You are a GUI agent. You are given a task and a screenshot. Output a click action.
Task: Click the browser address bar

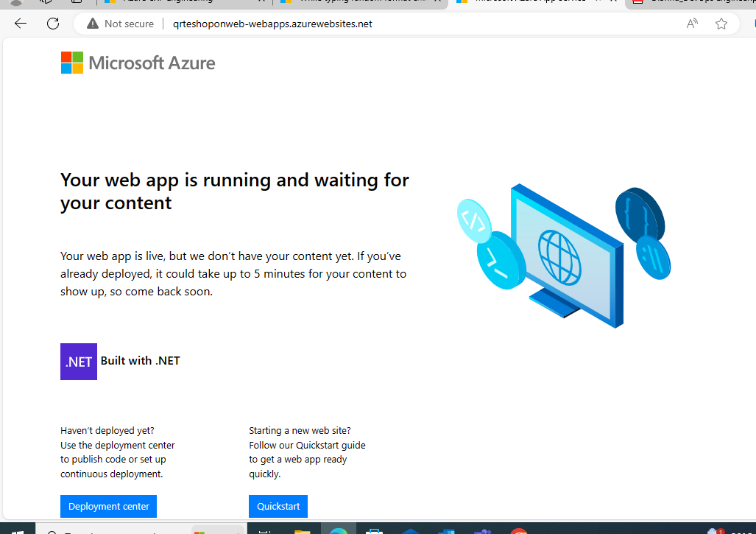tap(368, 23)
